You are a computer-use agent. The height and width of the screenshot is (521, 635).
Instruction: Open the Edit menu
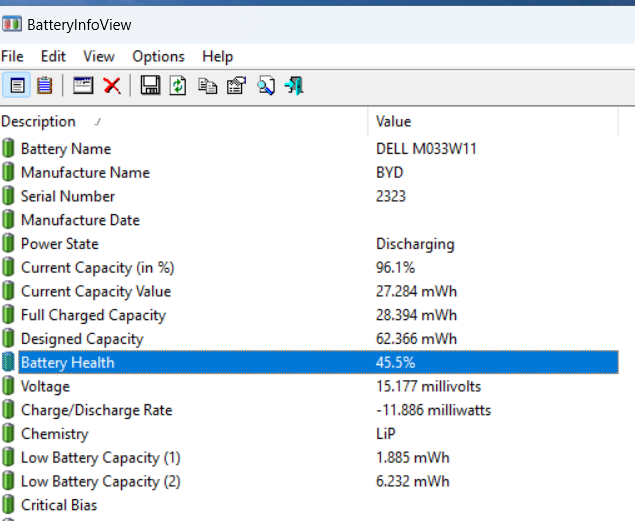[53, 56]
